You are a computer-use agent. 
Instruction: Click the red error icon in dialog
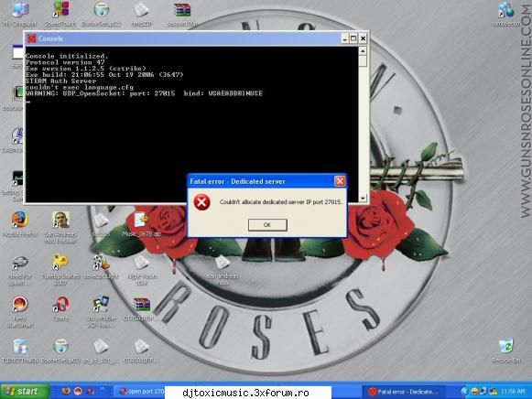201,202
